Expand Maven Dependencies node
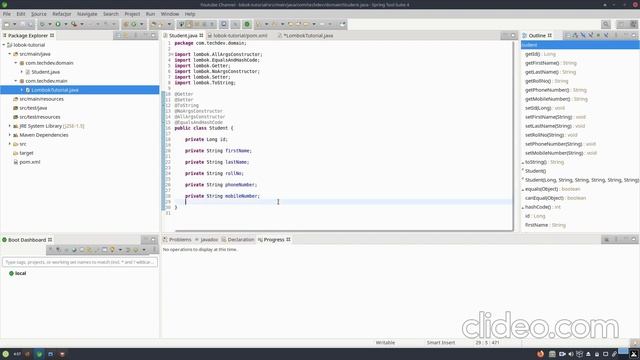640x360 pixels. click(x=10, y=135)
